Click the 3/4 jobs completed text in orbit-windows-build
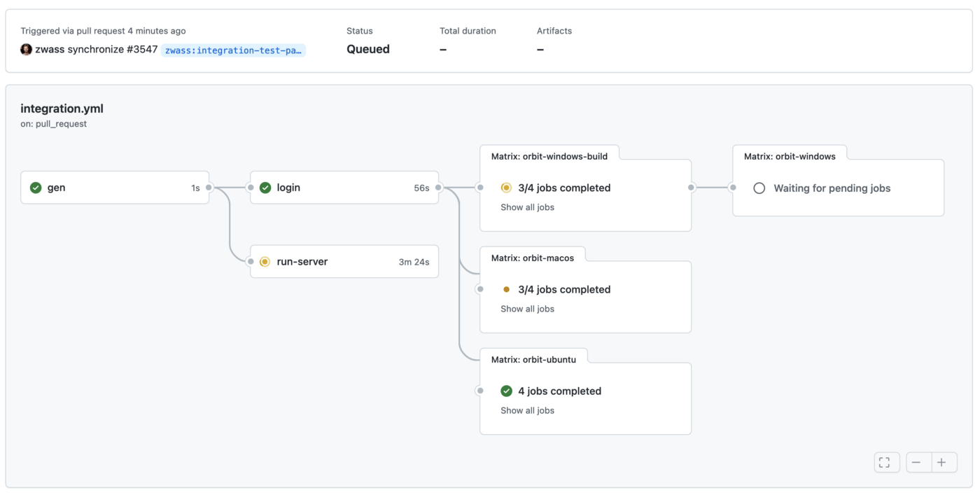The height and width of the screenshot is (495, 980). pos(564,188)
